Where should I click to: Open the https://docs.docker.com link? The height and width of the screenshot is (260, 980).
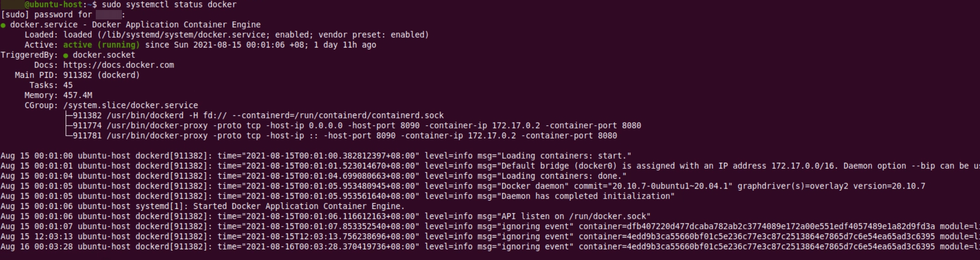[118, 65]
